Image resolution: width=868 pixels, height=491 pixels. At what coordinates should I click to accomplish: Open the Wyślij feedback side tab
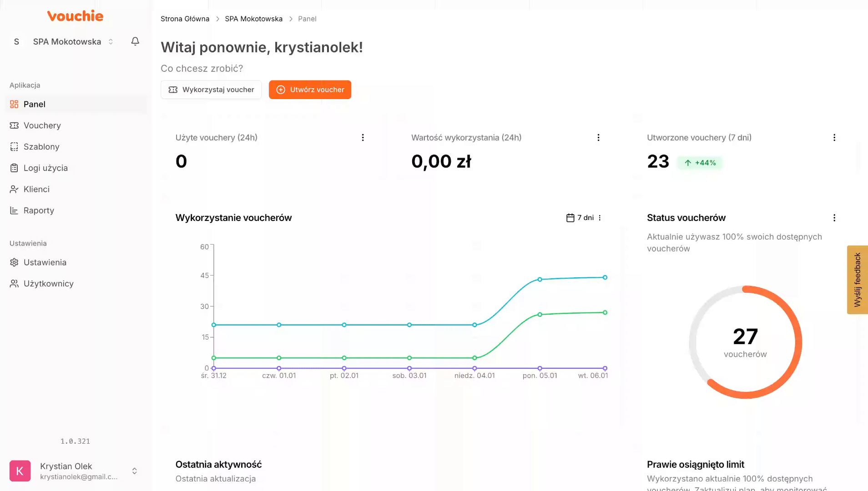point(857,280)
